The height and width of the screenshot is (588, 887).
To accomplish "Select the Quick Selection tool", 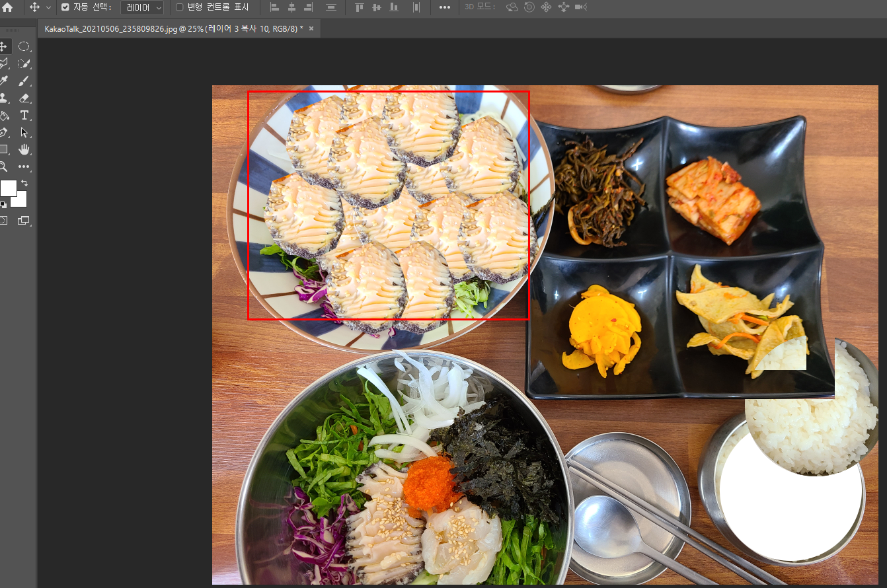I will [24, 63].
